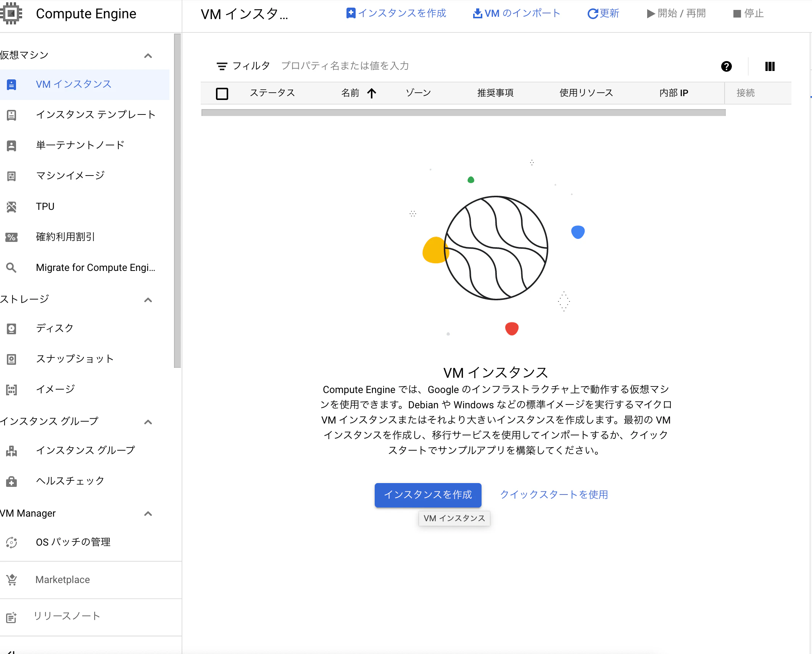
Task: Click the sort arrow next to 名前
Action: click(372, 93)
